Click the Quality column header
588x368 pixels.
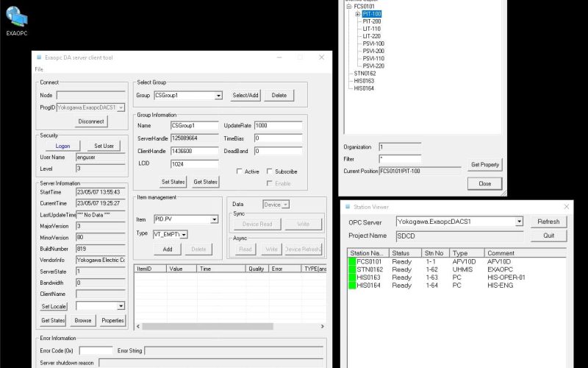click(257, 269)
